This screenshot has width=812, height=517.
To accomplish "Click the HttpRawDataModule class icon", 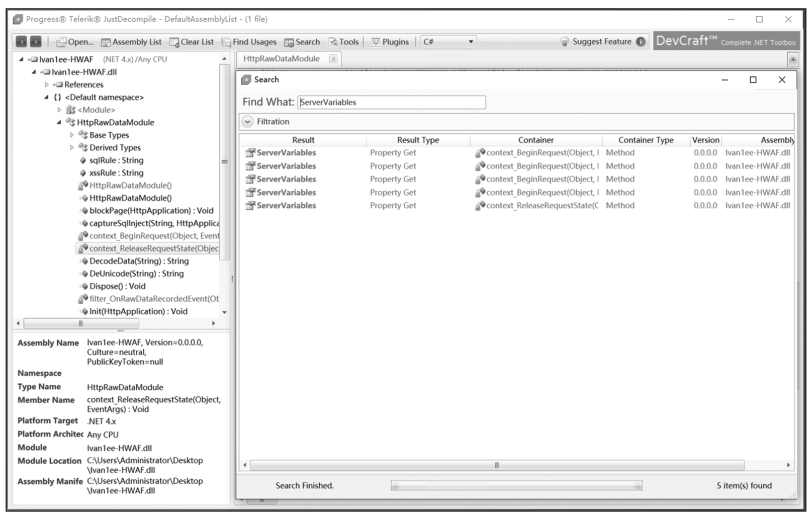I will point(70,122).
